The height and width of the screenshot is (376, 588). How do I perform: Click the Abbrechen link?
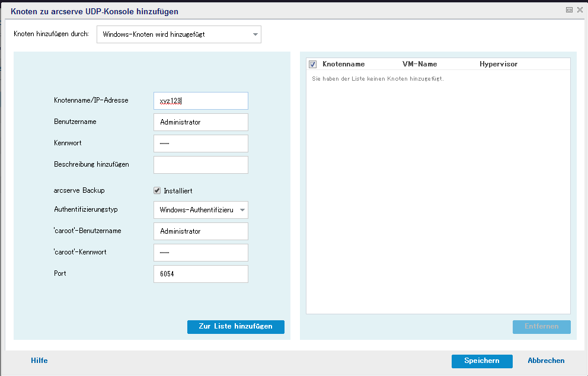click(546, 361)
